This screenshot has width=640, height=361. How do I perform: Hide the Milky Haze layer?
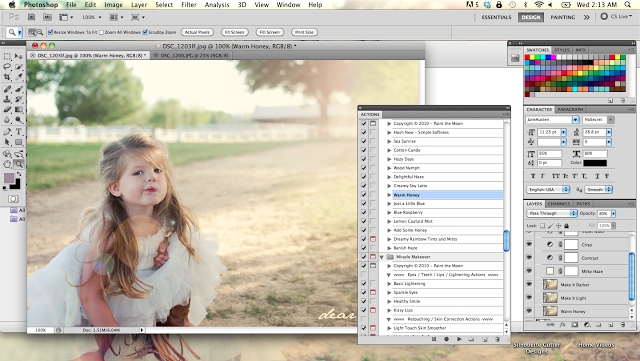pyautogui.click(x=529, y=271)
